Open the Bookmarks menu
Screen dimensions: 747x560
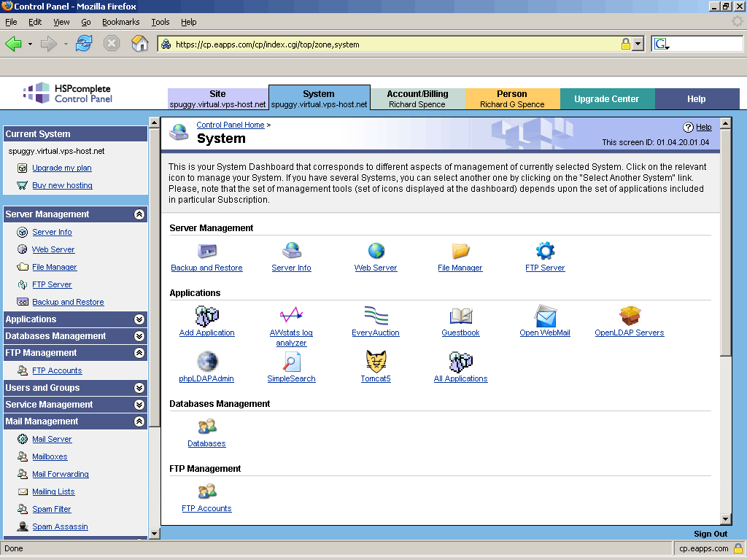coord(120,22)
